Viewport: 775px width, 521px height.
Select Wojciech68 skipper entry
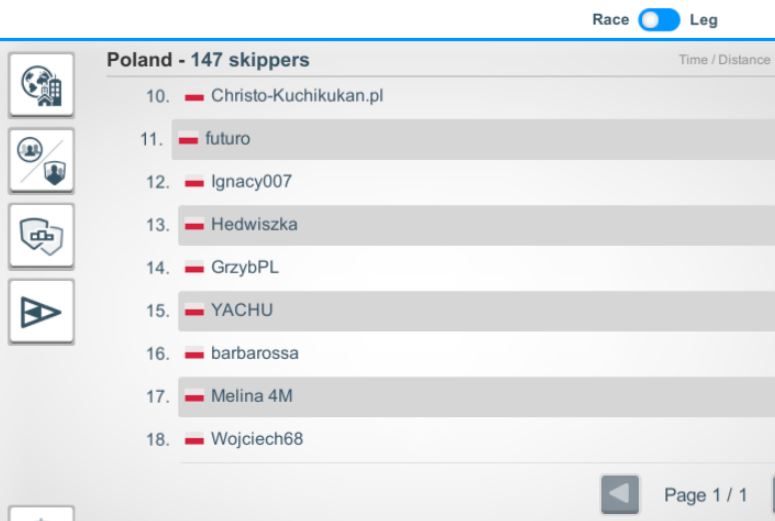click(x=476, y=439)
